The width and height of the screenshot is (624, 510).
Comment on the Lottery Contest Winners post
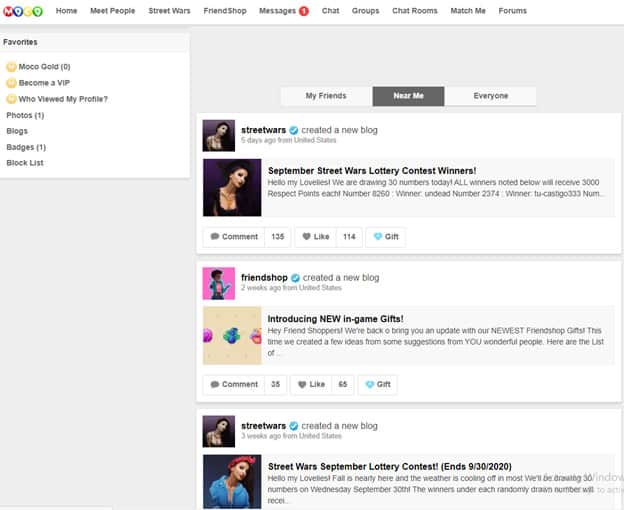click(234, 237)
